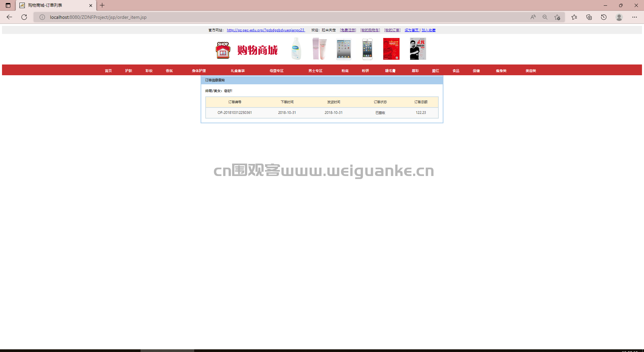
Task: Open the Read aloud icon
Action: [x=533, y=17]
